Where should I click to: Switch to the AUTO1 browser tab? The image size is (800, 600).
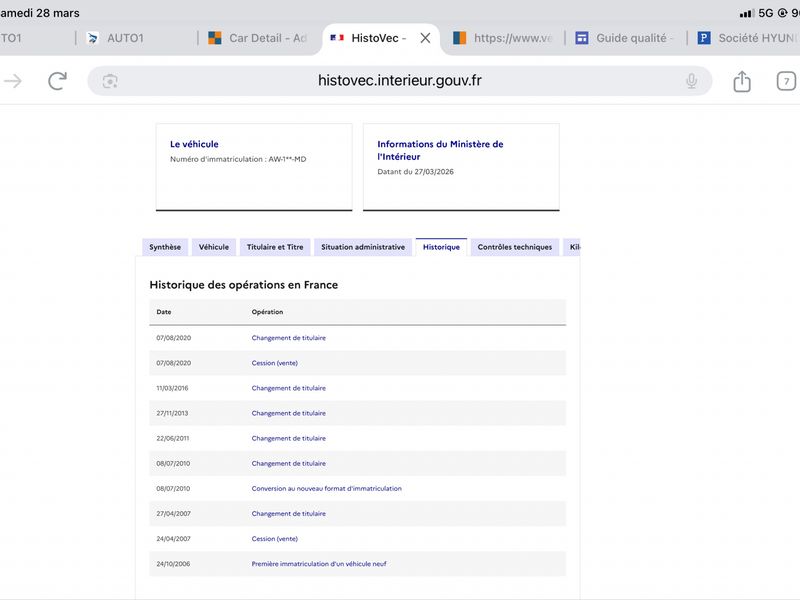[126, 38]
